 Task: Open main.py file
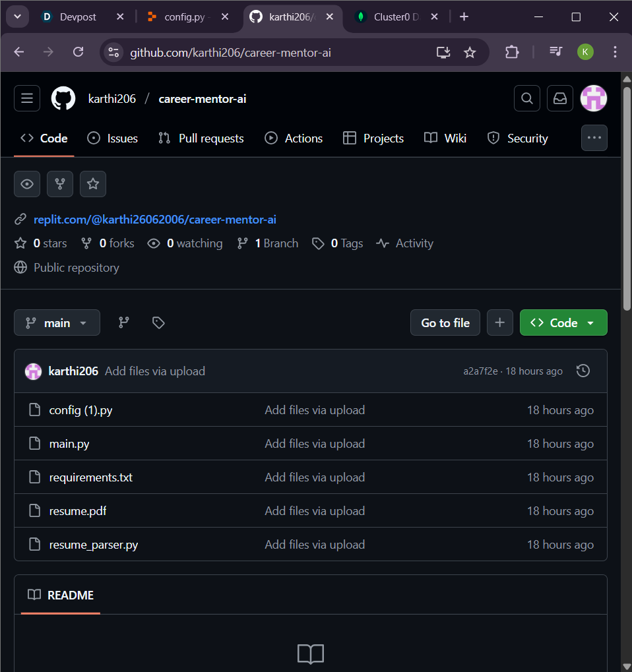69,444
